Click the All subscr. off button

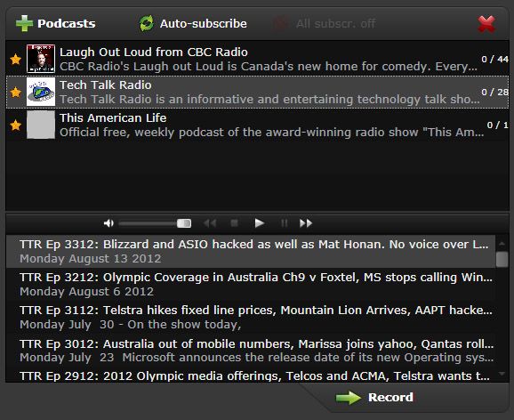325,24
